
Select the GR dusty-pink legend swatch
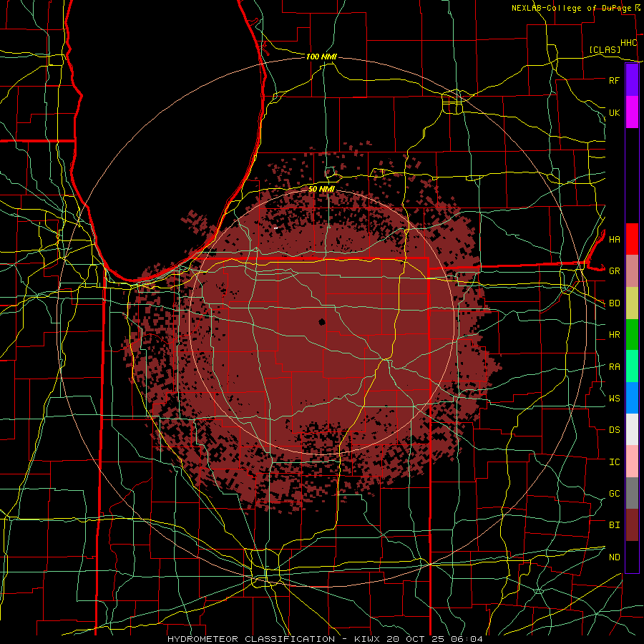click(x=632, y=270)
